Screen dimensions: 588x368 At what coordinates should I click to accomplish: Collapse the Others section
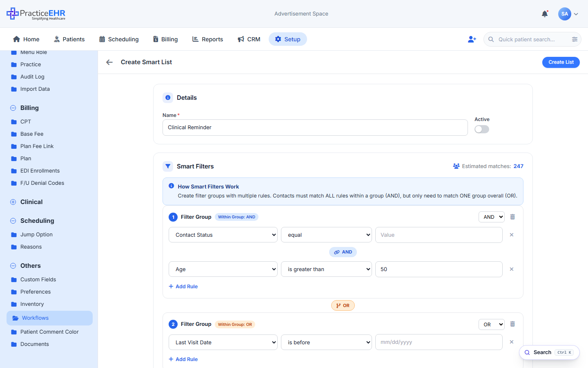click(13, 266)
